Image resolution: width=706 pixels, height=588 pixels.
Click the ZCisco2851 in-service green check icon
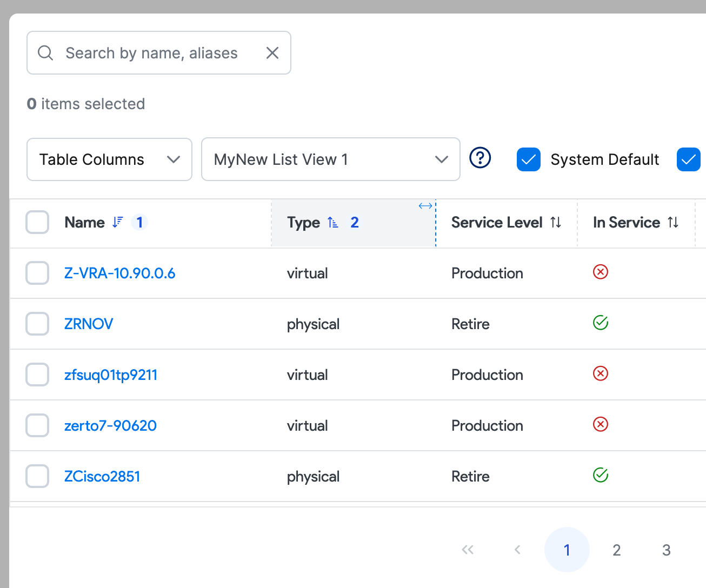[601, 475]
